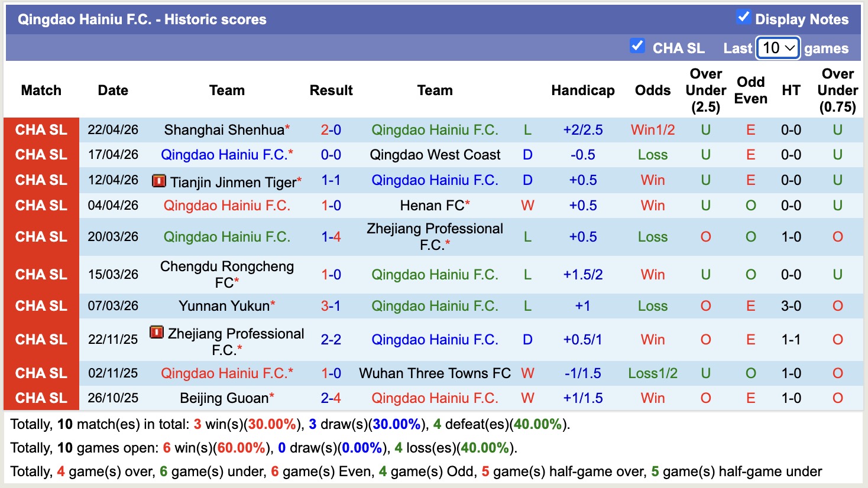Click the Handicap column header
Screen dimensions: 868x488
(x=582, y=90)
